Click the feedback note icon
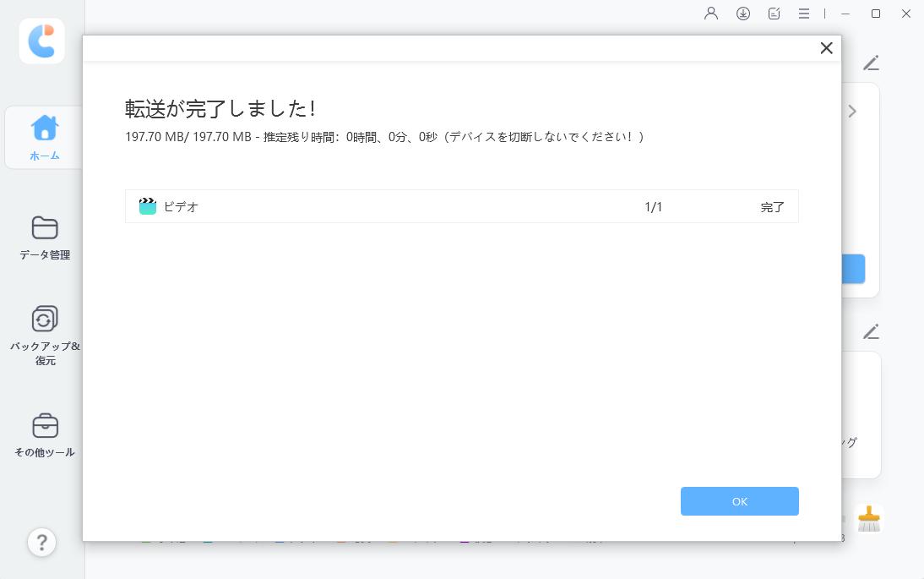The width and height of the screenshot is (924, 579). [x=775, y=14]
